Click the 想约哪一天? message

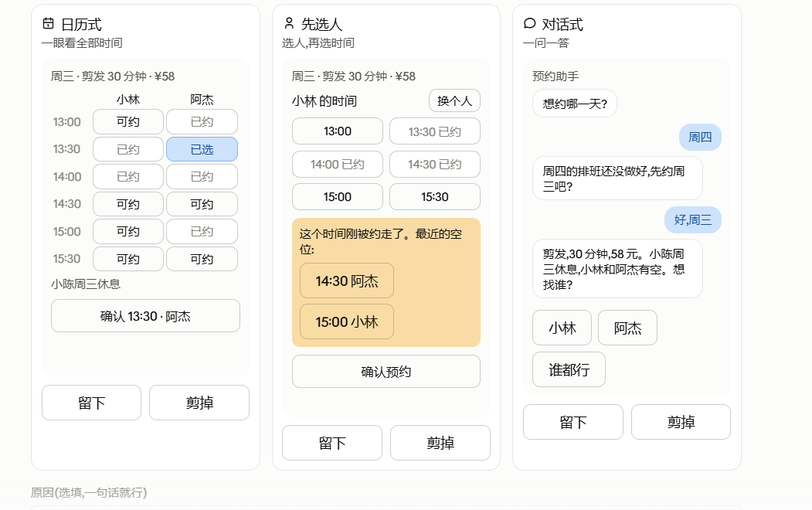tap(575, 104)
